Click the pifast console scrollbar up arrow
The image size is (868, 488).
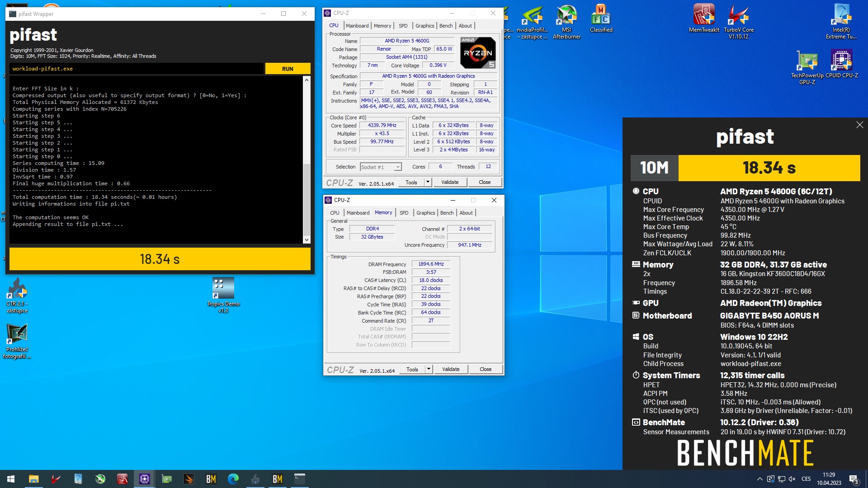coord(307,80)
